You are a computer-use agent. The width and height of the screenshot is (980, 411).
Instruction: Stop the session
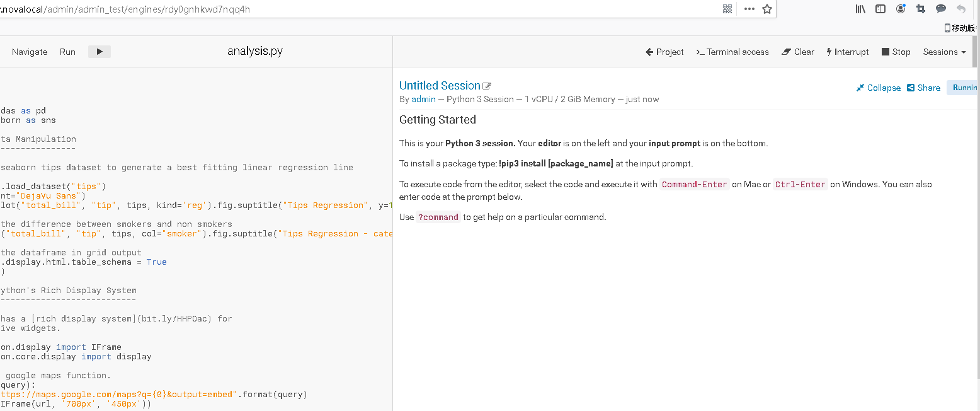pyautogui.click(x=896, y=52)
